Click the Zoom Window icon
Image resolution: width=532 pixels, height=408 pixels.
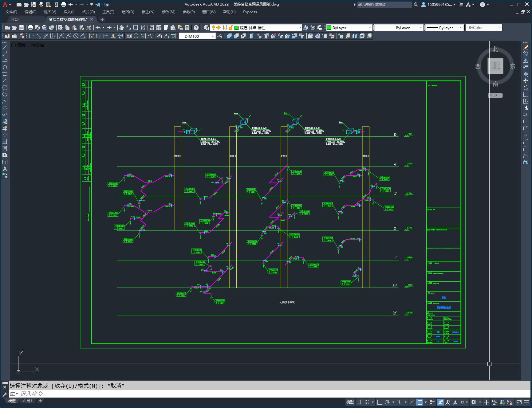tap(136, 28)
